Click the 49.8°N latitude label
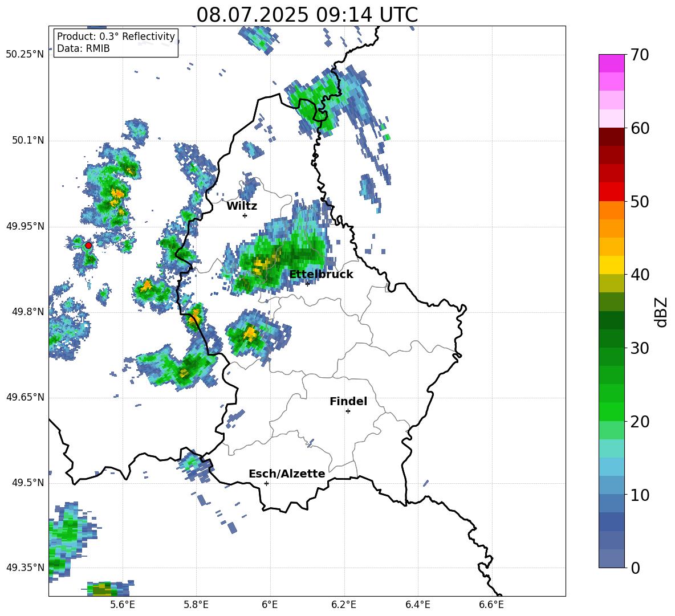Image resolution: width=675 pixels, height=616 pixels. 28,312
